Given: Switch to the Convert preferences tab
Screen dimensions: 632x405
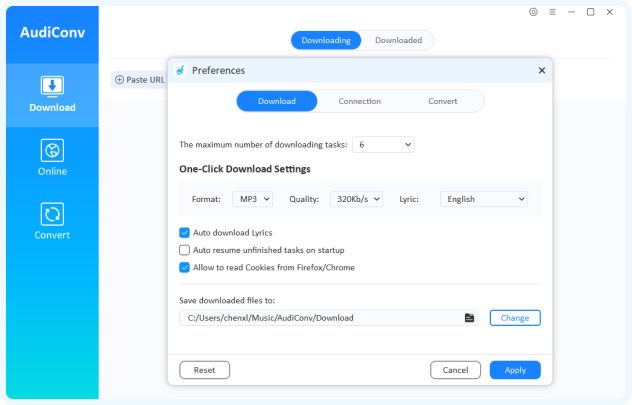Looking at the screenshot, I should click(x=443, y=101).
